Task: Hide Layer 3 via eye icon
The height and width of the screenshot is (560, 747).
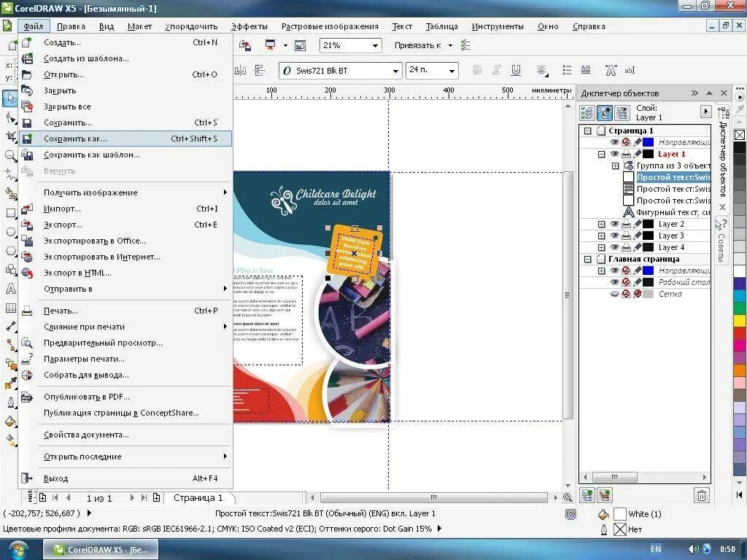Action: pyautogui.click(x=614, y=236)
